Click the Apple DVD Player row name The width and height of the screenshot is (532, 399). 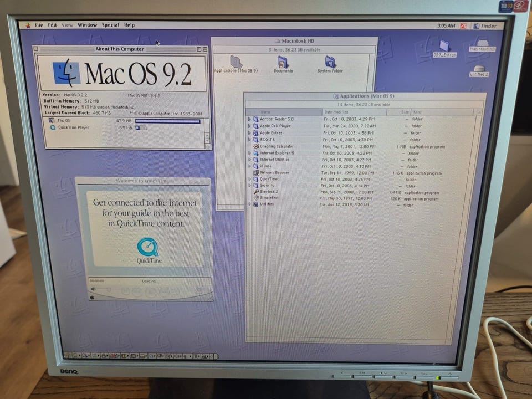coord(275,126)
